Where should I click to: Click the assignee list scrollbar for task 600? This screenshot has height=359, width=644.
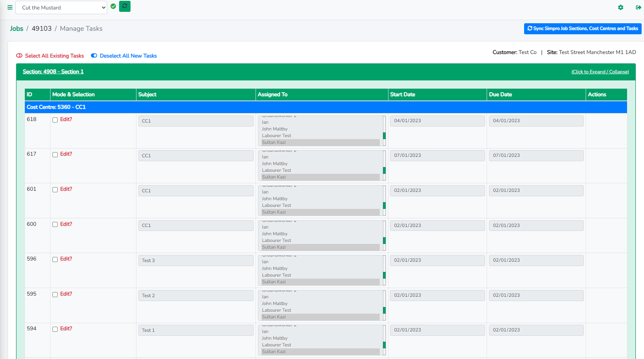point(384,236)
